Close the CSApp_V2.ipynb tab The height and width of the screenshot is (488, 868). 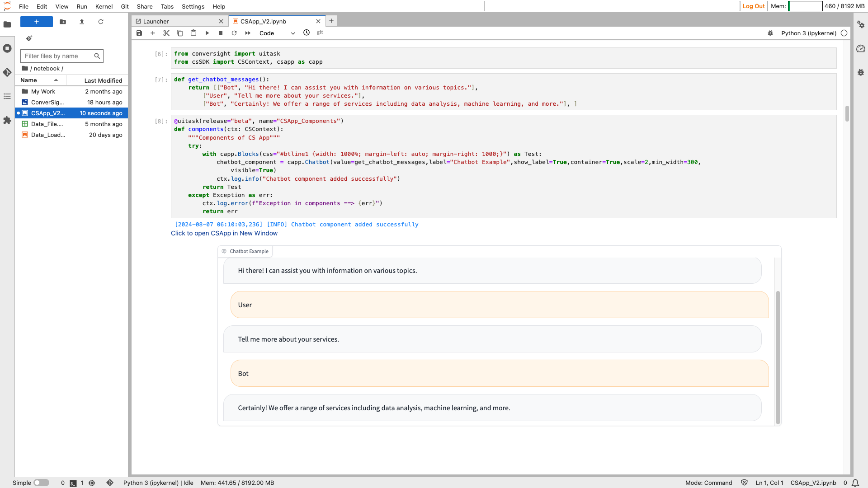(318, 21)
